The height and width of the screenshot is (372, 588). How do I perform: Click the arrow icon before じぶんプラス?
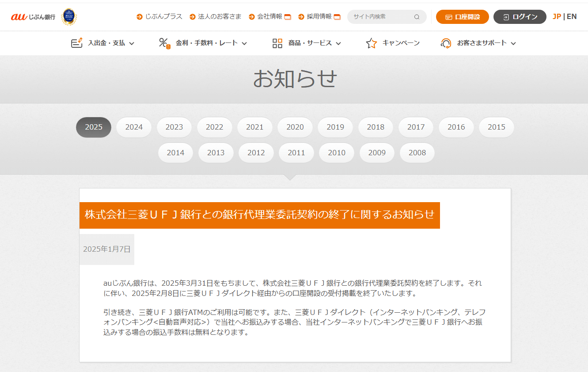click(140, 17)
